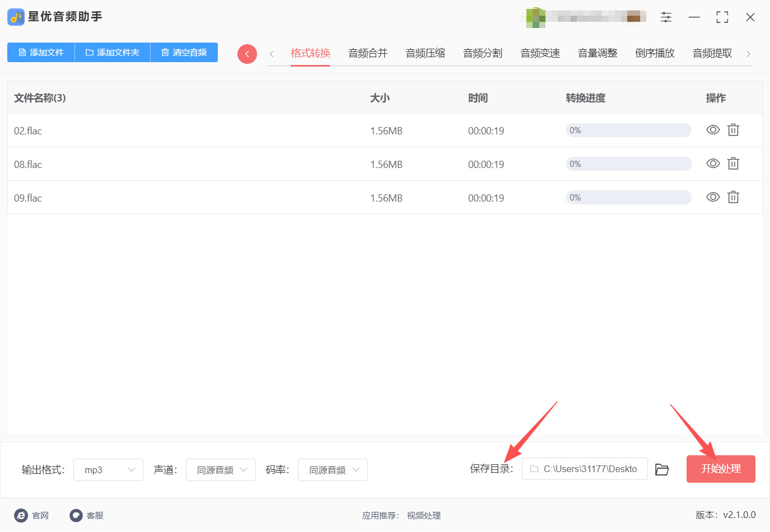Preview 02.flac with the eye icon
770x532 pixels.
[x=713, y=130]
